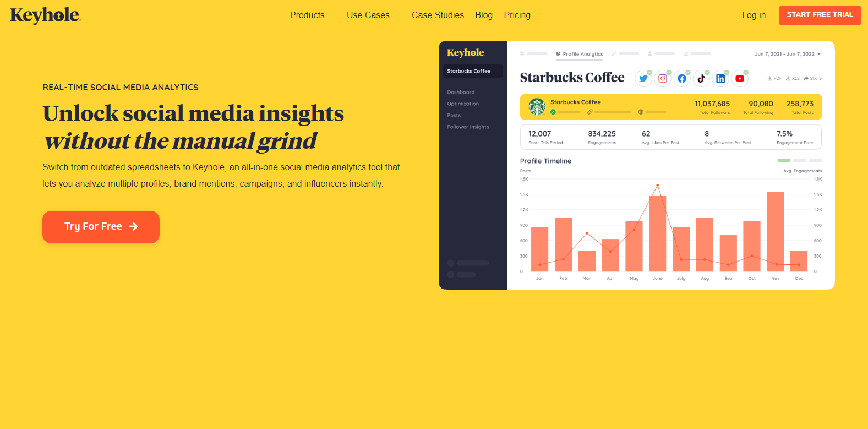868x429 pixels.
Task: Click the globe icon in the profile banner
Action: (x=641, y=112)
